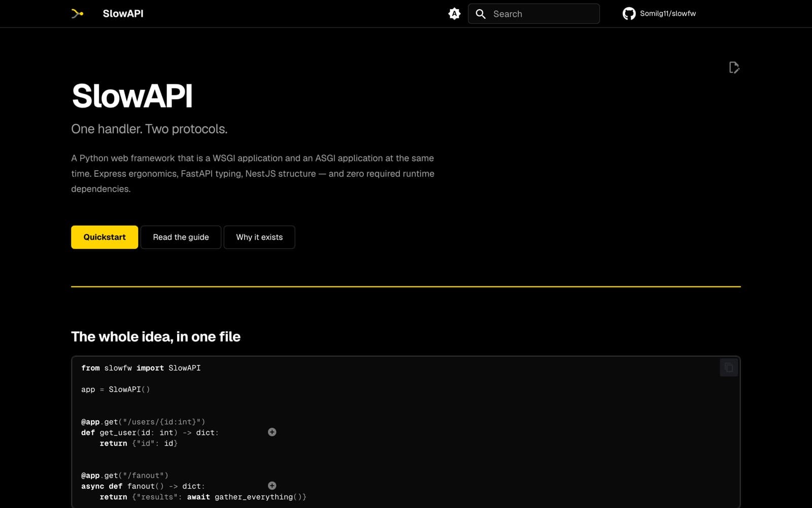
Task: Click the tagline 'One handler. Two protocols.'
Action: 149,129
